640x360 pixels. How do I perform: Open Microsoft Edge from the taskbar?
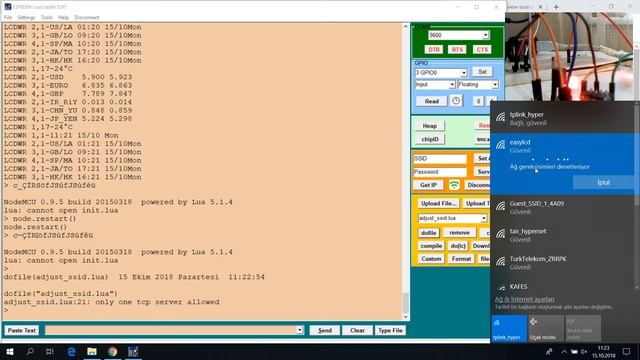pyautogui.click(x=71, y=351)
